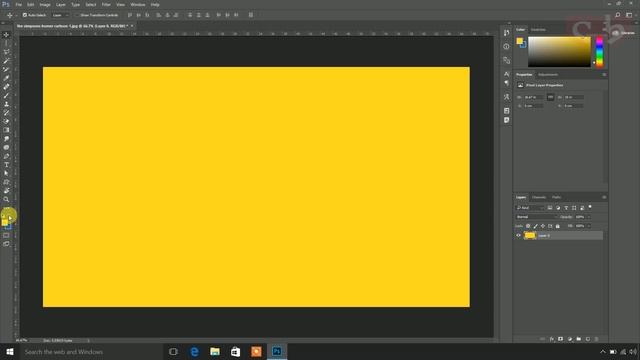
Task: Open the Filter menu
Action: click(x=106, y=4)
